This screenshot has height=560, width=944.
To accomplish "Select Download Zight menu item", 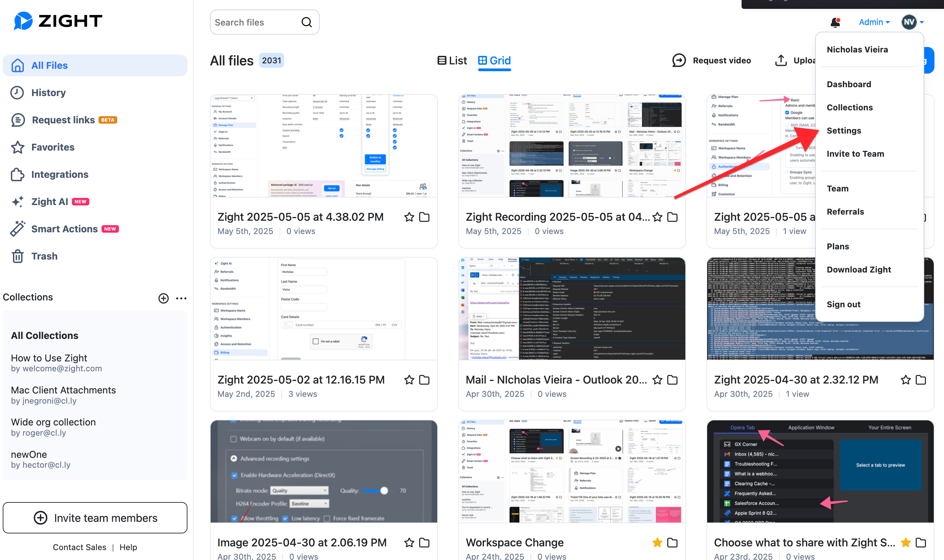I will (859, 269).
